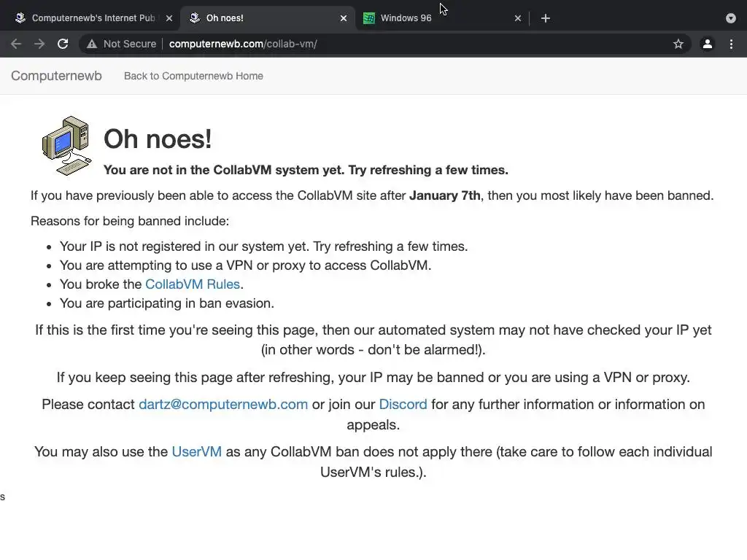Viewport: 747px width, 560px height.
Task: Close the Windows 96 tab
Action: [518, 18]
